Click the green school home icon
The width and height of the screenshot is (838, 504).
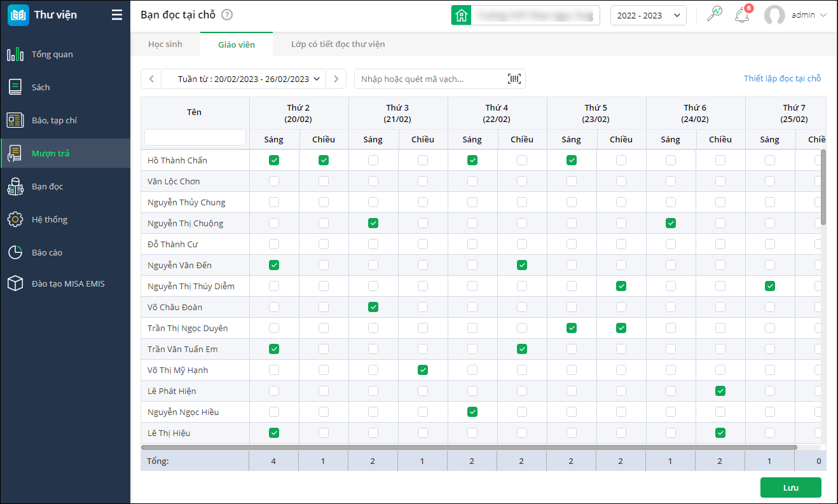pyautogui.click(x=461, y=15)
